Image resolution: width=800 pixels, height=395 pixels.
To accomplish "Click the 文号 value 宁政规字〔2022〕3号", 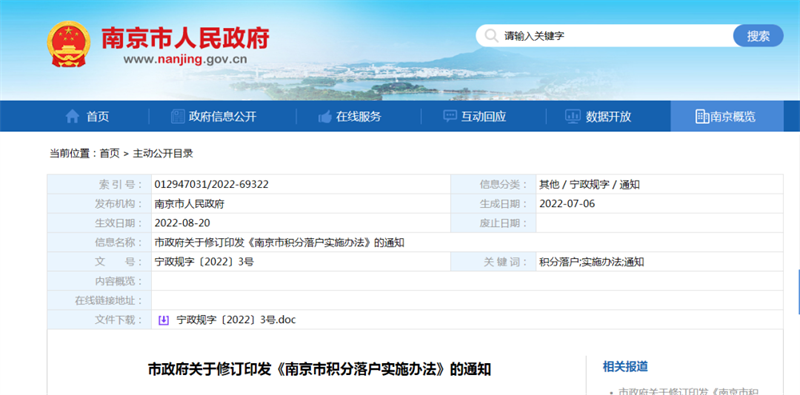I will [204, 262].
